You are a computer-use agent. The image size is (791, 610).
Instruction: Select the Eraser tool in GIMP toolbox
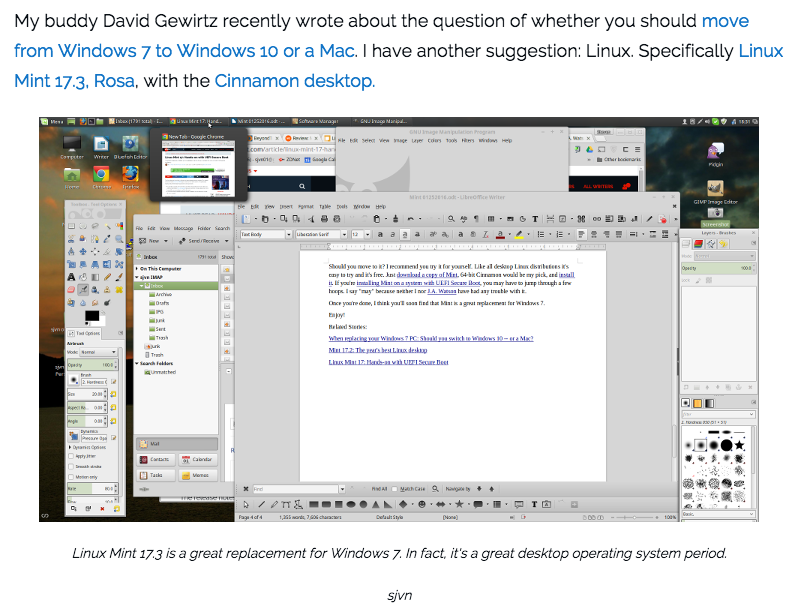71,289
